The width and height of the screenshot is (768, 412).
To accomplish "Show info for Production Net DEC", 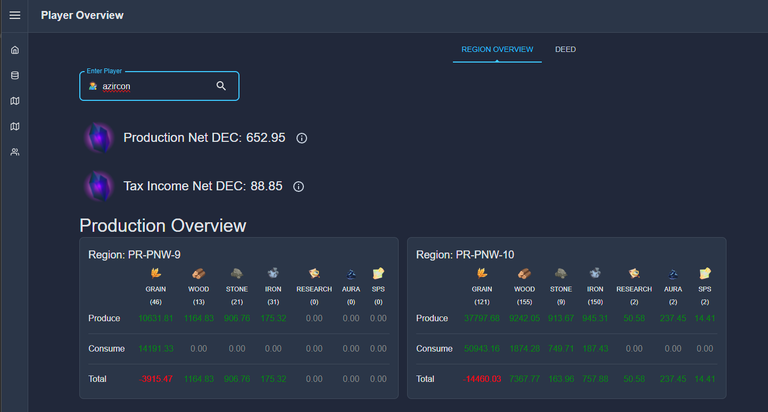I will (302, 138).
